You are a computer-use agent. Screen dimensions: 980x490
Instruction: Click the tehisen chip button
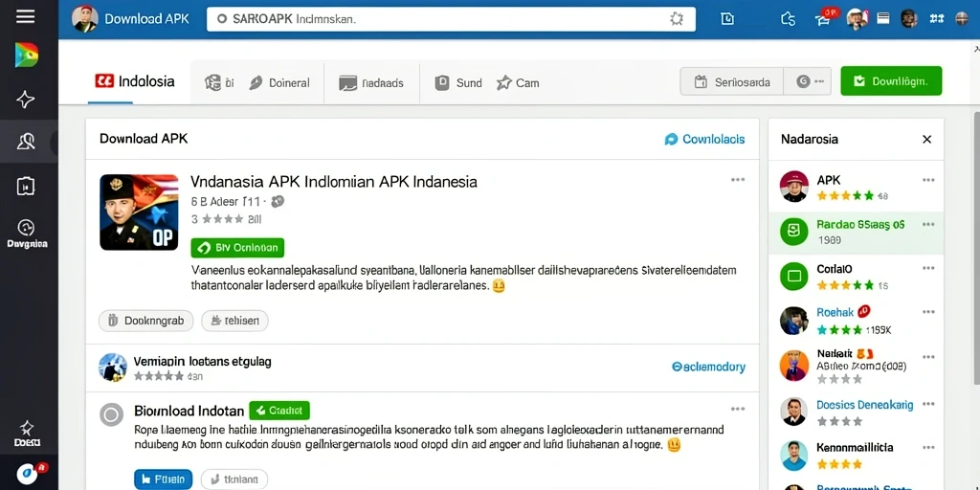click(x=234, y=321)
